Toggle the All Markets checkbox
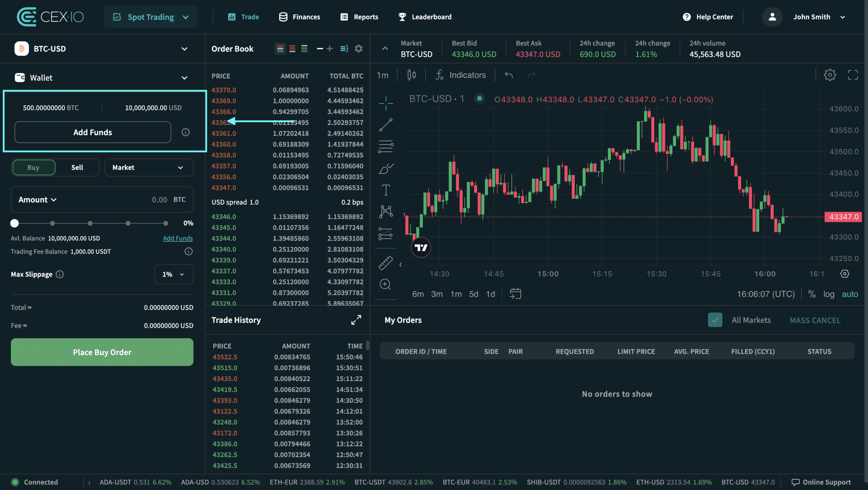Viewport: 868px width, 490px height. [x=715, y=320]
